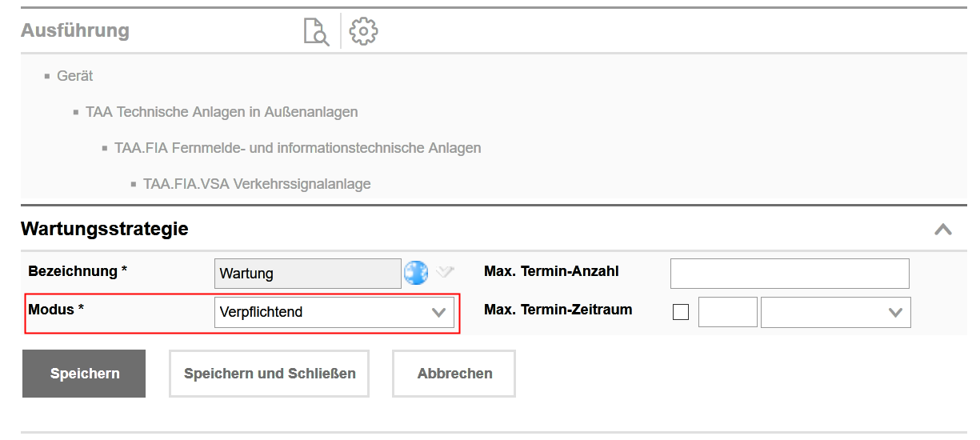Click the Wartungsstrategie section title
This screenshot has width=980, height=440.
tap(105, 229)
